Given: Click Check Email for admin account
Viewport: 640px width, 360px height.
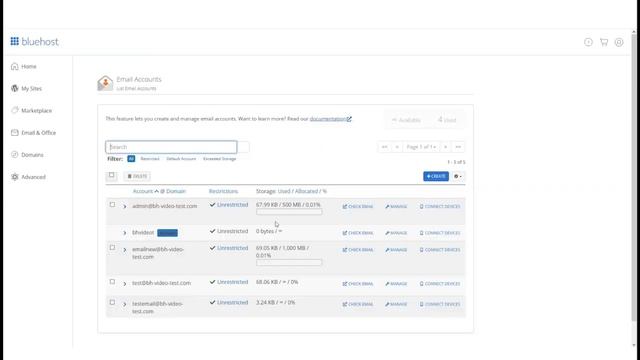Looking at the screenshot, I should (x=358, y=207).
